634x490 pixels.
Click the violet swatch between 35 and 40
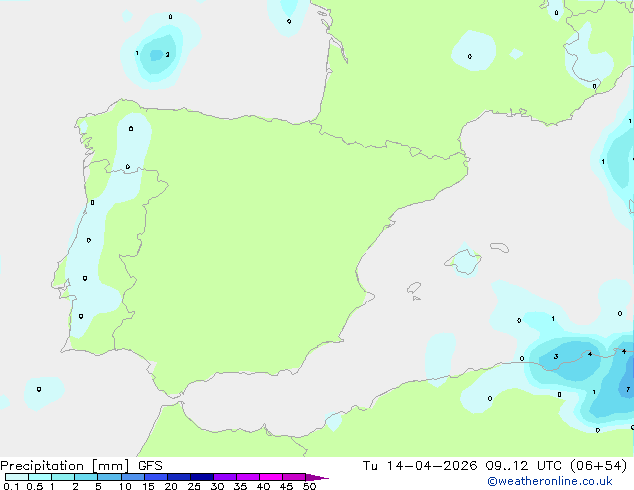coord(248,477)
